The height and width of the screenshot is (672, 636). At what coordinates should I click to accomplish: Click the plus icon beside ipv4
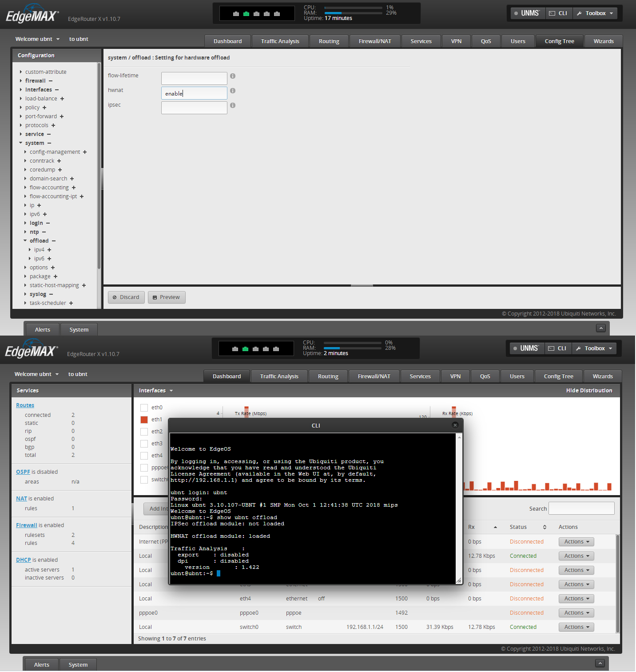coord(49,250)
